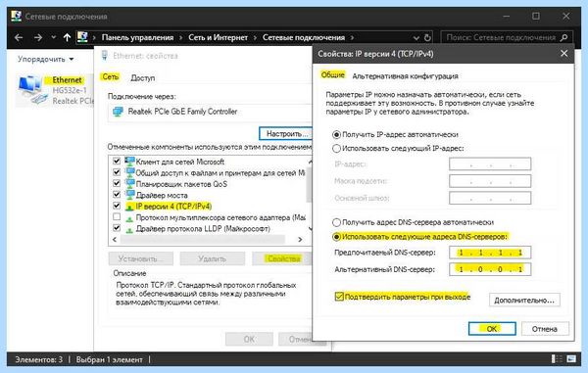Select 'Использовать следующий IP-адрес' radio button

(336, 149)
